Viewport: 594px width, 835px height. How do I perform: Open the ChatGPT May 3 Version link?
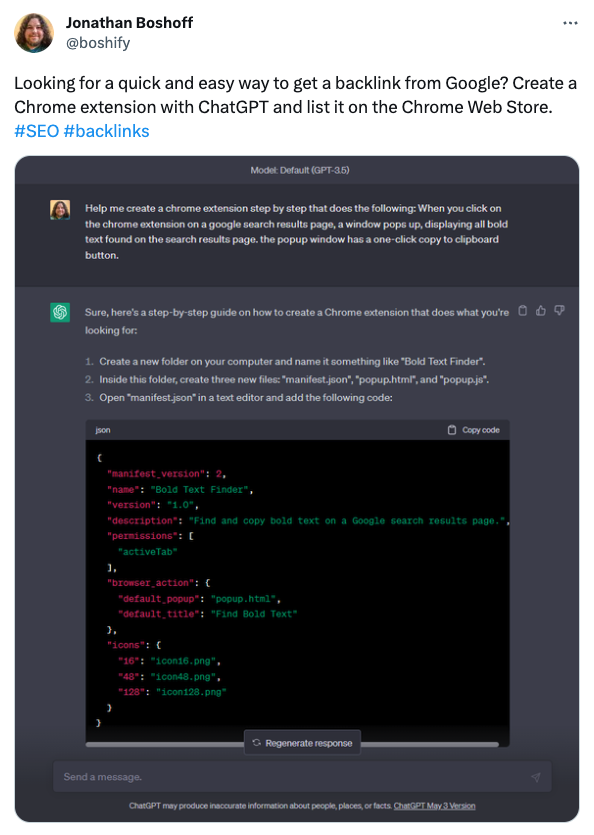coord(434,806)
